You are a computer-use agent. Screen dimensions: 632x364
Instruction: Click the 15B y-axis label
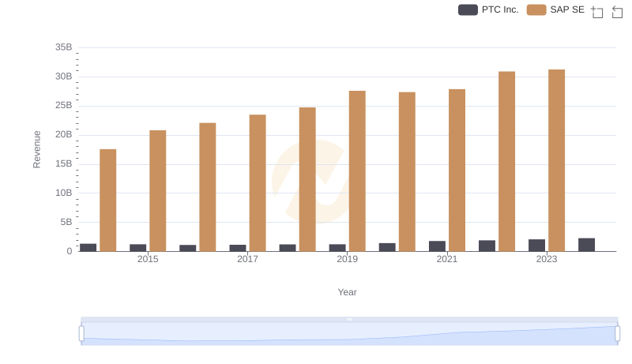64,164
